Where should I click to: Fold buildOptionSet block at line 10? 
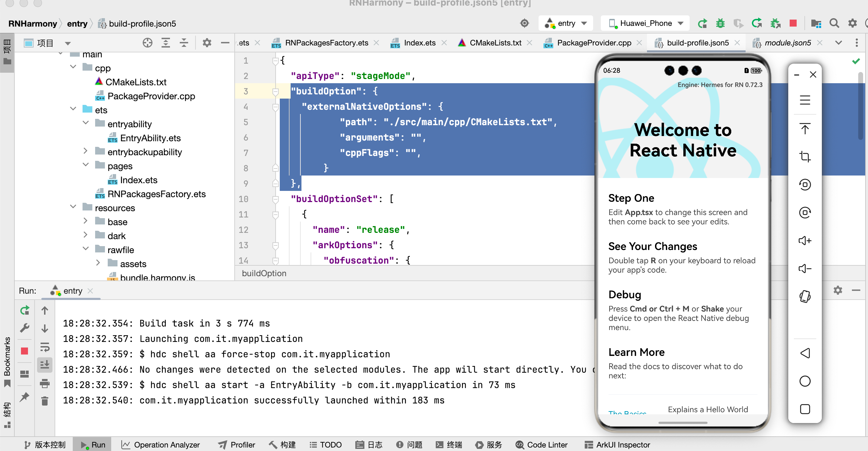coord(276,199)
